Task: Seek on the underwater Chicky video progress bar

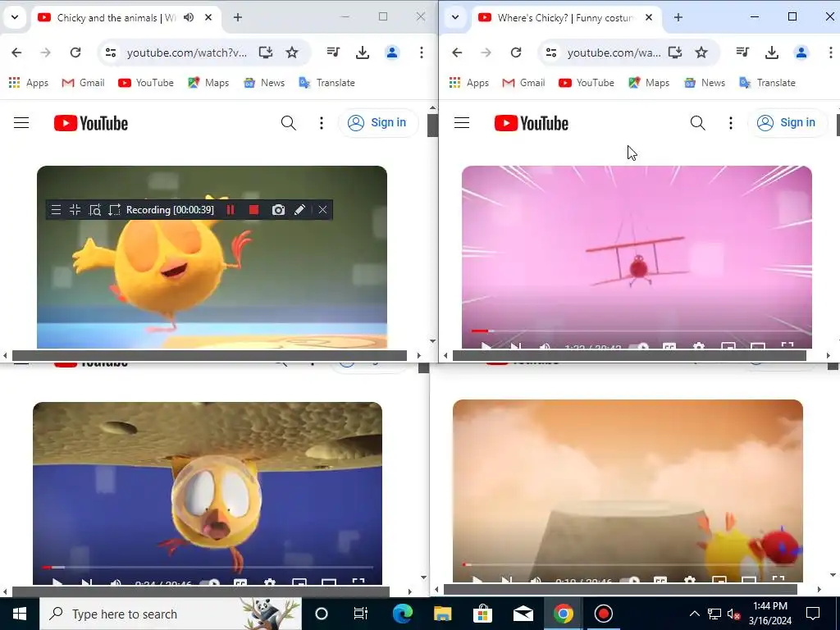Action: (x=208, y=567)
